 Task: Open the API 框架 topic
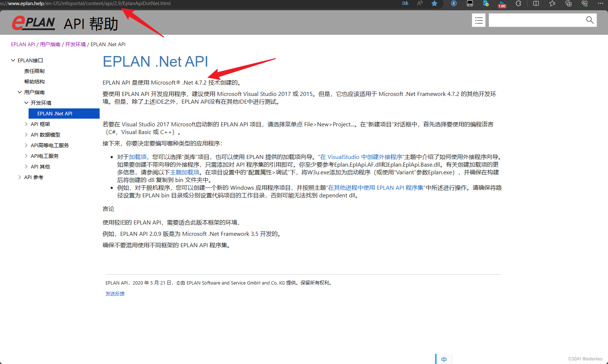pos(40,124)
